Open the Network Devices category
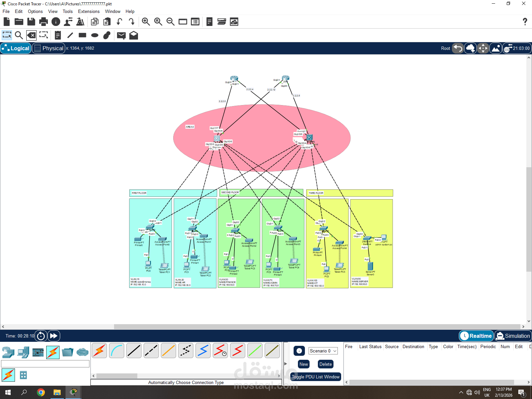Viewport: 532px width, 399px height. [8, 352]
